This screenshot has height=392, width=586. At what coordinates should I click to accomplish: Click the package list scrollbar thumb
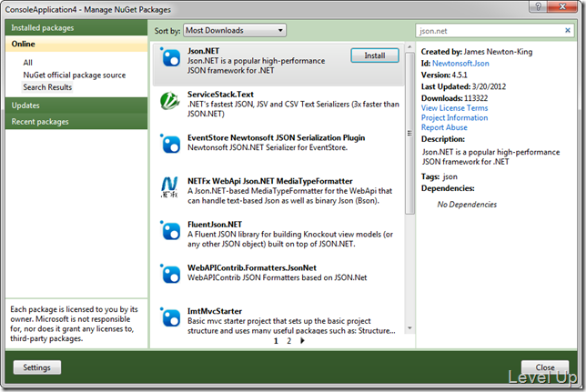pyautogui.click(x=409, y=133)
